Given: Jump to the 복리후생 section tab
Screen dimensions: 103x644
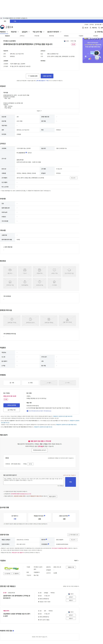Looking at the screenshot, I should (51, 36).
